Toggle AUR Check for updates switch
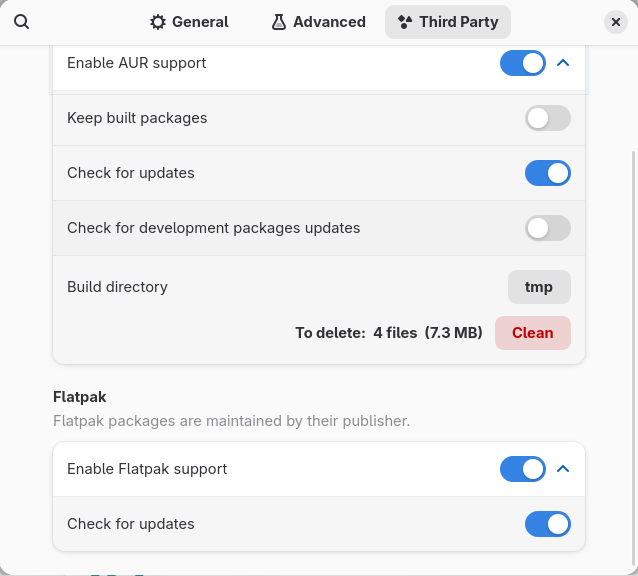The width and height of the screenshot is (638, 576). (x=547, y=173)
